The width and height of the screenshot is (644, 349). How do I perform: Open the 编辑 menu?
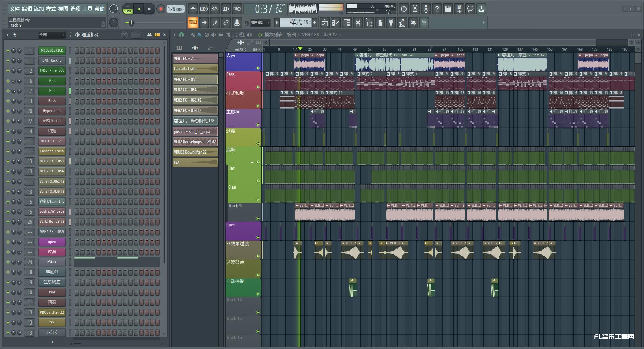pyautogui.click(x=27, y=9)
